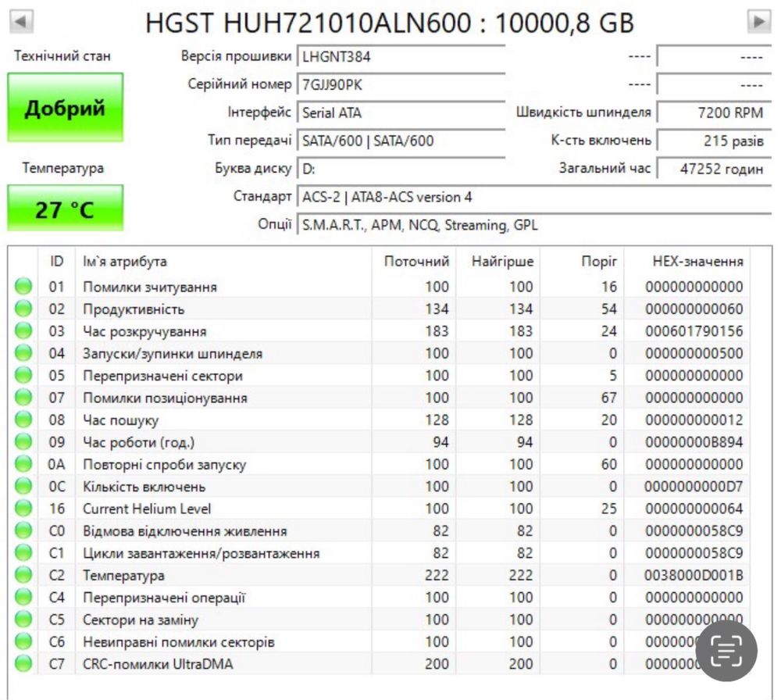Click status dot for 03 Час розкручування
Viewport: 781px width, 700px height.
(23, 330)
